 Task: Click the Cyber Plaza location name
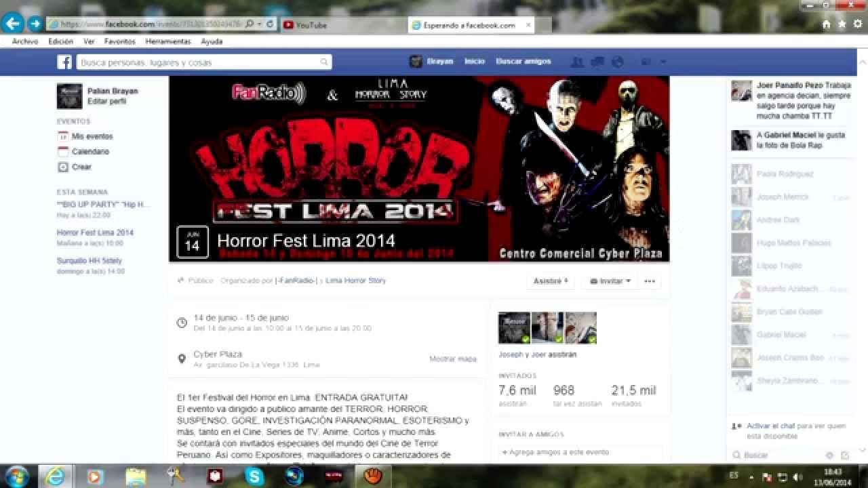coord(218,354)
